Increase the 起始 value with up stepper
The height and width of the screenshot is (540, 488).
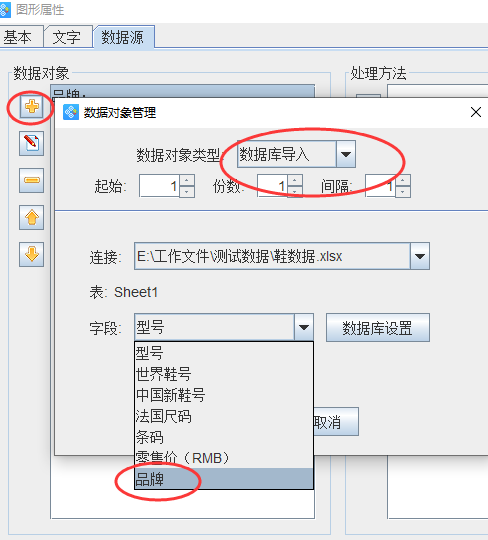pos(187,180)
